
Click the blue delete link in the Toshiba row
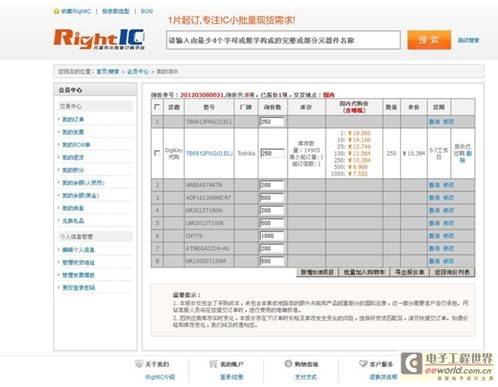tap(466, 156)
